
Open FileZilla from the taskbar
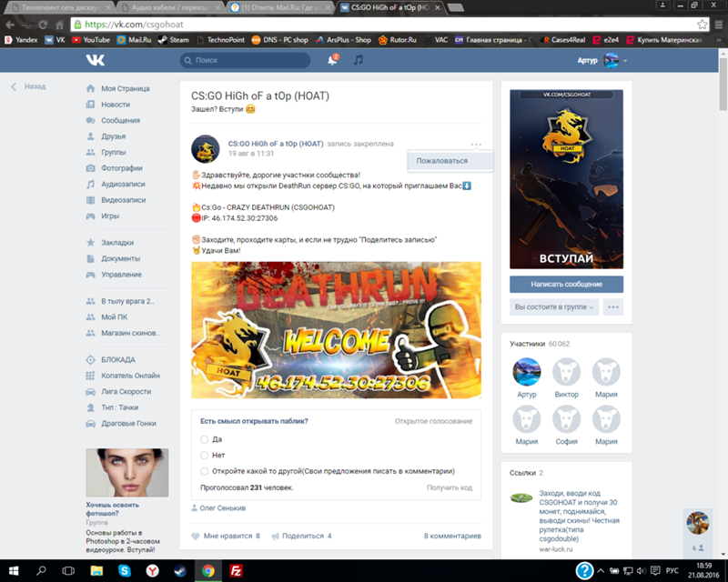[236, 571]
